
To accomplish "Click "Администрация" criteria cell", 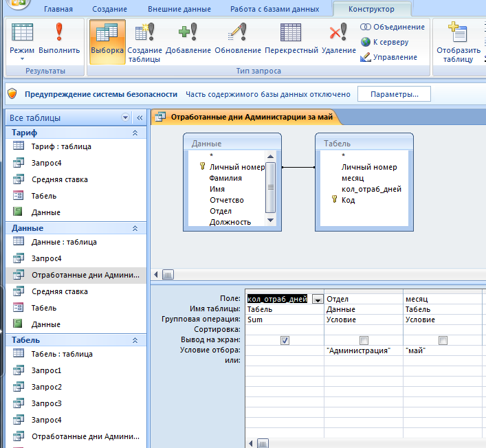I will pyautogui.click(x=364, y=350).
